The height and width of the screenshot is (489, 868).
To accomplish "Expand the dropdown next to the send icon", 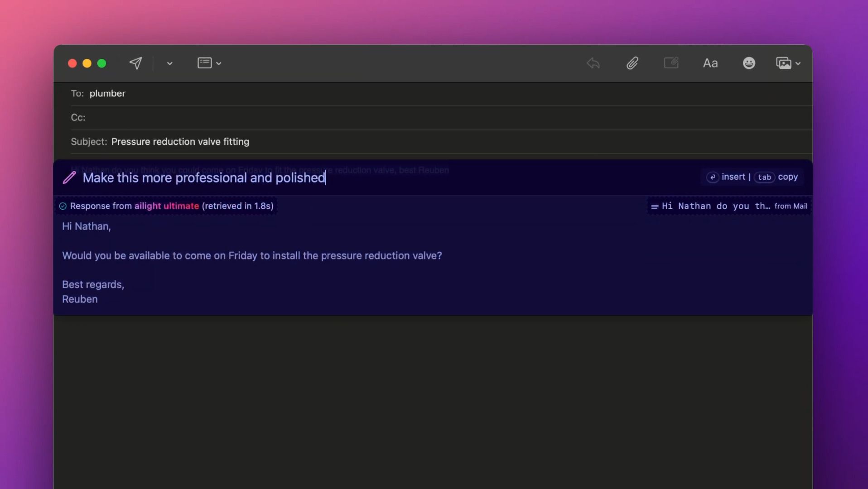I will pyautogui.click(x=169, y=63).
